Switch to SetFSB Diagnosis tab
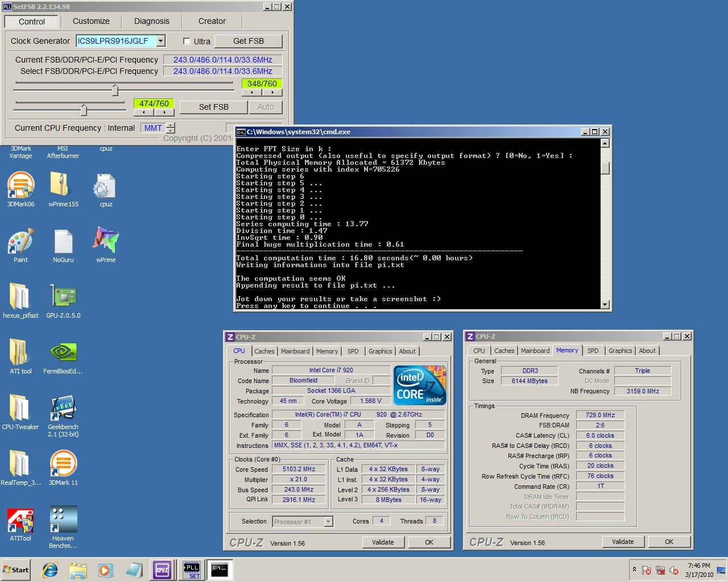Viewport: 728px width, 582px height. coord(152,21)
